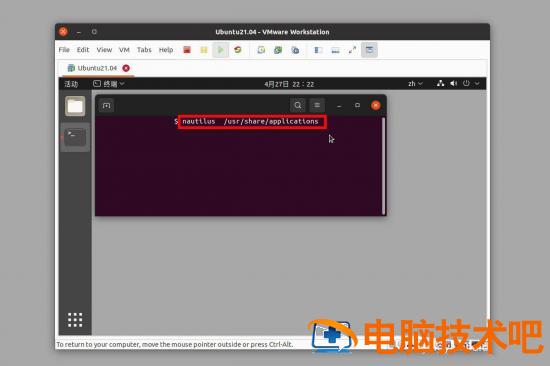The width and height of the screenshot is (550, 366).
Task: Enter full screen mode icon
Action: pyautogui.click(x=352, y=50)
